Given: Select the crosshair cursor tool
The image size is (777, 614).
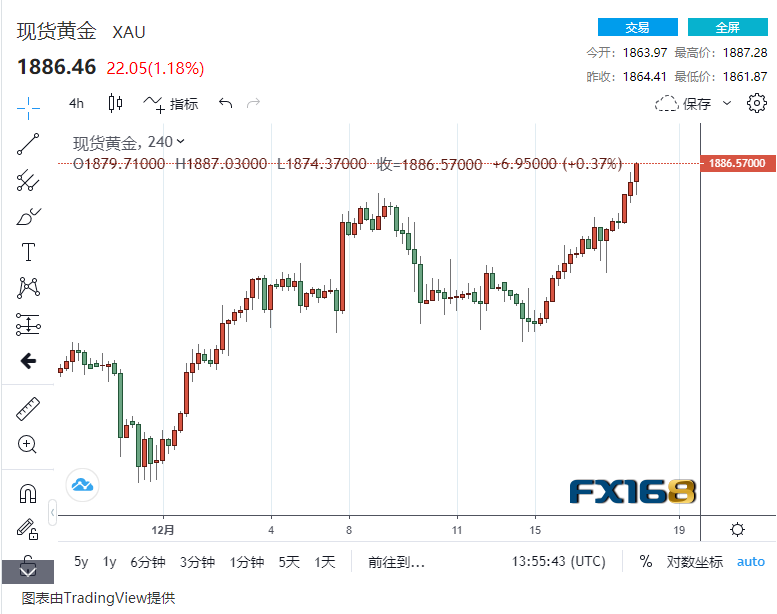Looking at the screenshot, I should pos(28,105).
